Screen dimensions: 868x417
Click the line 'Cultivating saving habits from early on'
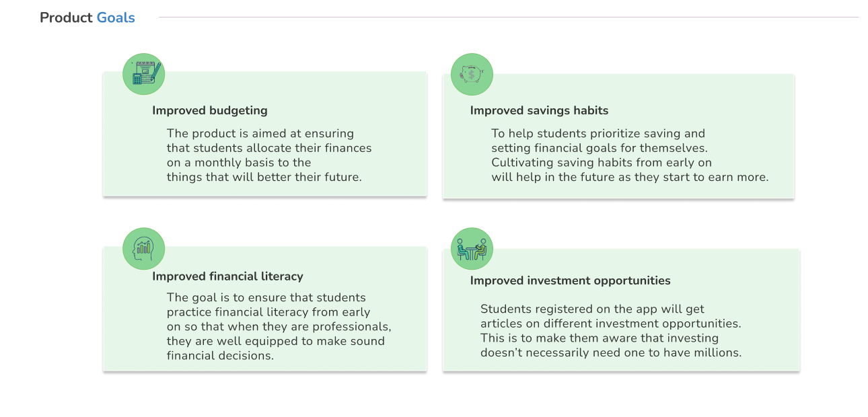pyautogui.click(x=602, y=163)
